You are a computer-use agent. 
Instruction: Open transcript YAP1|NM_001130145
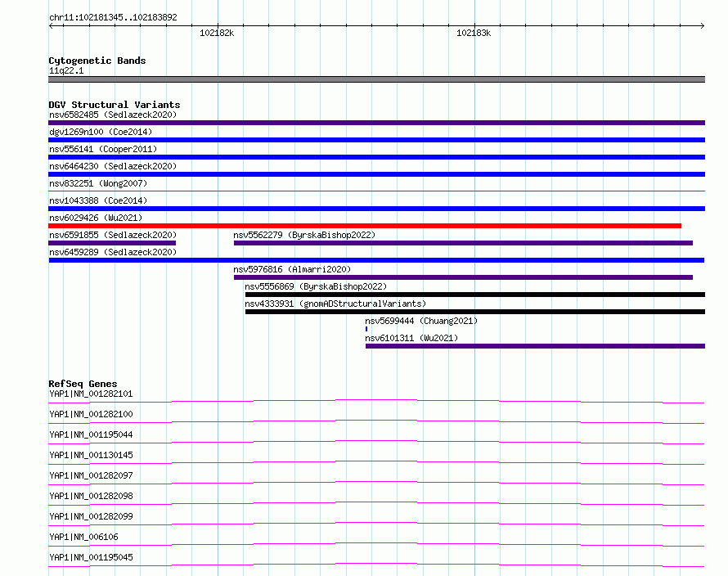(91, 455)
